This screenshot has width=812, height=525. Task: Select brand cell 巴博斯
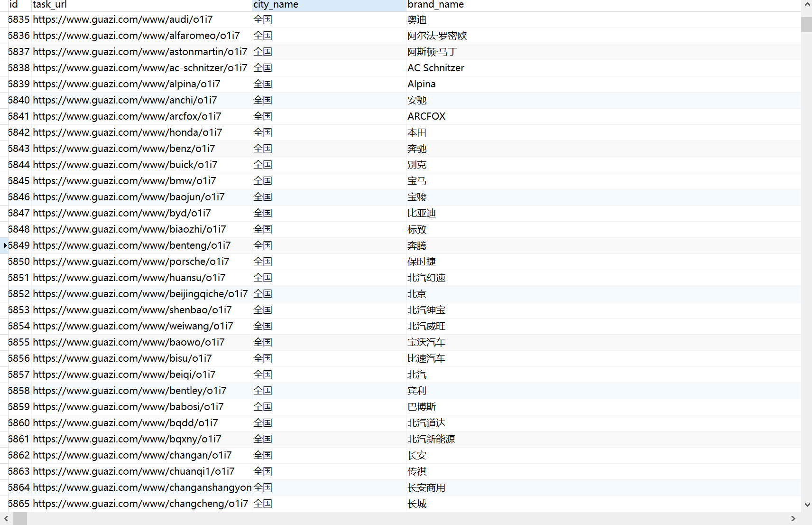603,407
